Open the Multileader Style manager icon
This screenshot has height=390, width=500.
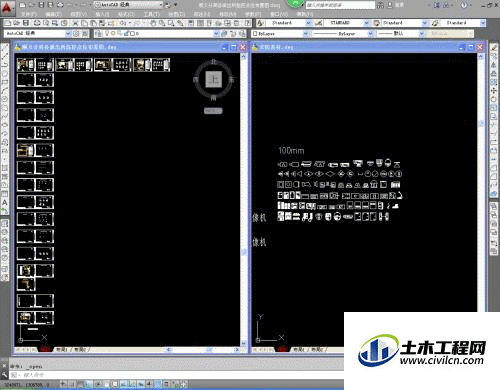click(x=436, y=23)
